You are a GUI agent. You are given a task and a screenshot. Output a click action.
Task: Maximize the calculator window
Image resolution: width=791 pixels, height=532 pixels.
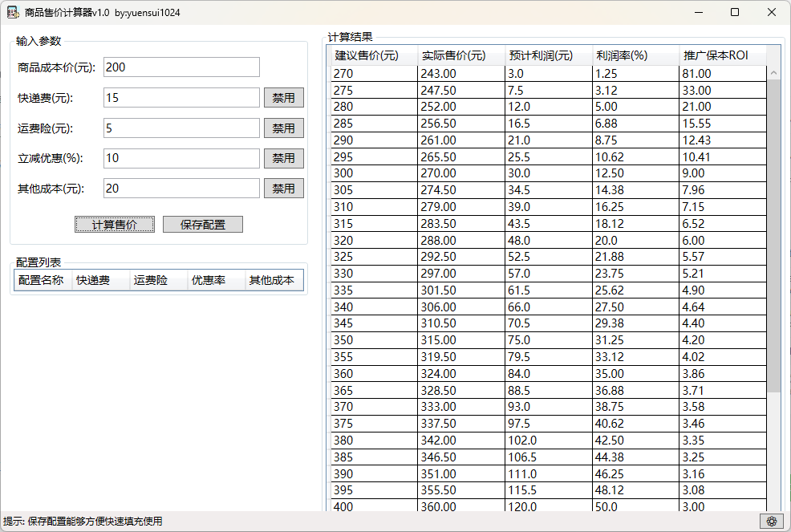[735, 13]
